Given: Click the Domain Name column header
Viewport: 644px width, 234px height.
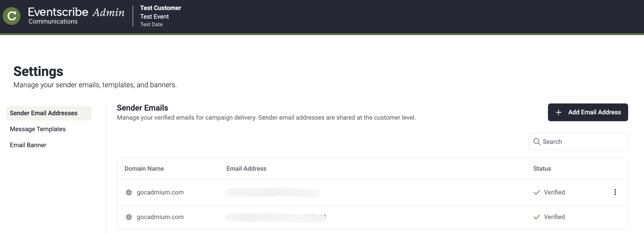Looking at the screenshot, I should (144, 169).
